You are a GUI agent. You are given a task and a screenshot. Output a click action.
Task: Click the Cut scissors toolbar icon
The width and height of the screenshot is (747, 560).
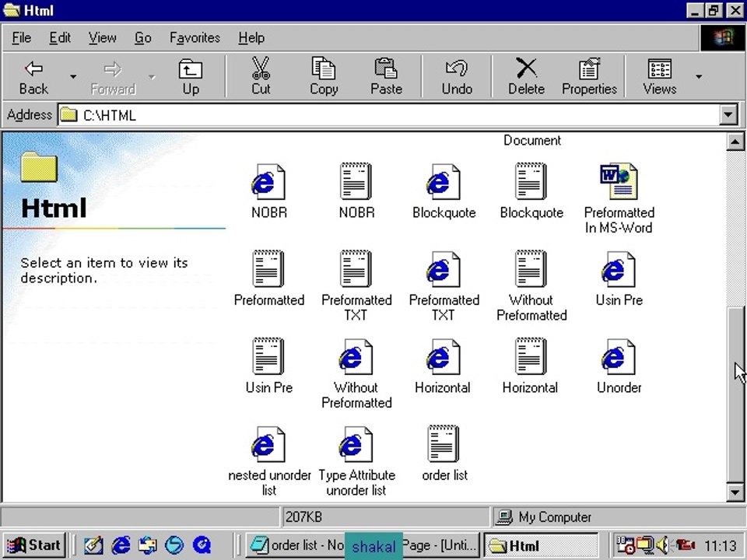coord(261,76)
